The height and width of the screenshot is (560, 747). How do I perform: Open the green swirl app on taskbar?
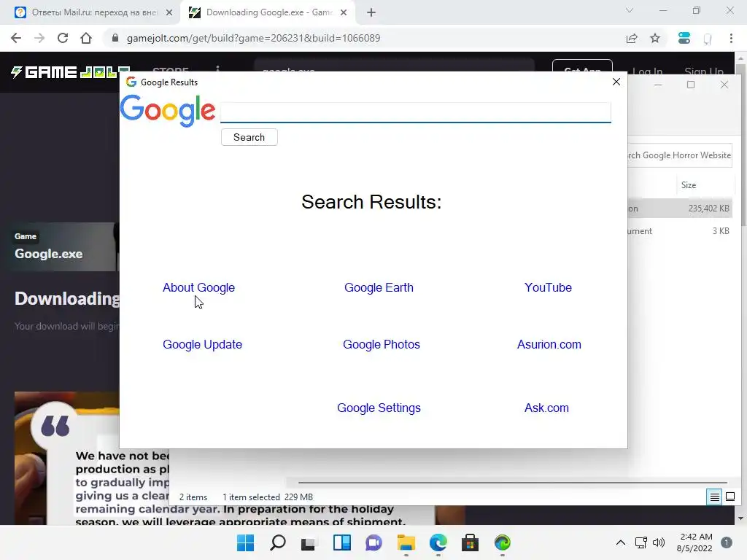pos(502,542)
